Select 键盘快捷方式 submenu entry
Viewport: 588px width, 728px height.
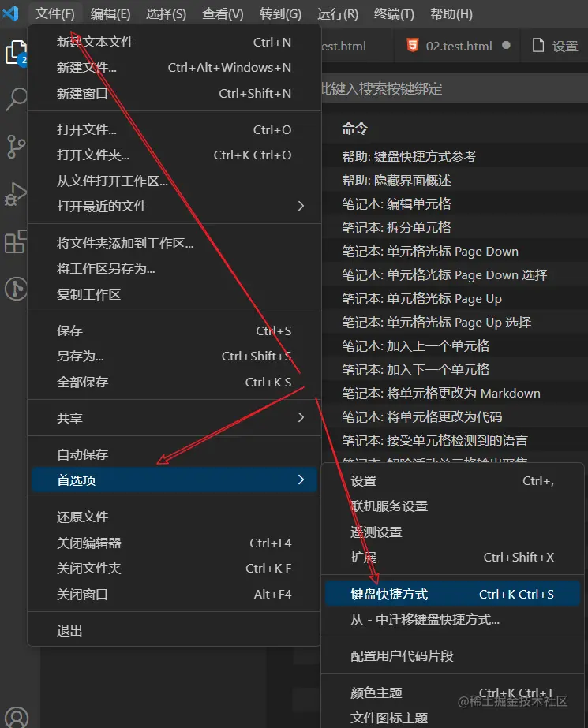tap(452, 594)
